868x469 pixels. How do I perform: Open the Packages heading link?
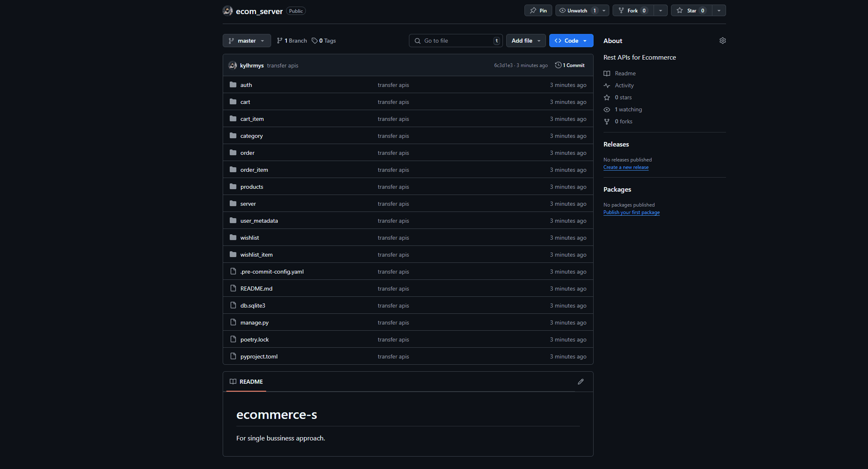[617, 189]
